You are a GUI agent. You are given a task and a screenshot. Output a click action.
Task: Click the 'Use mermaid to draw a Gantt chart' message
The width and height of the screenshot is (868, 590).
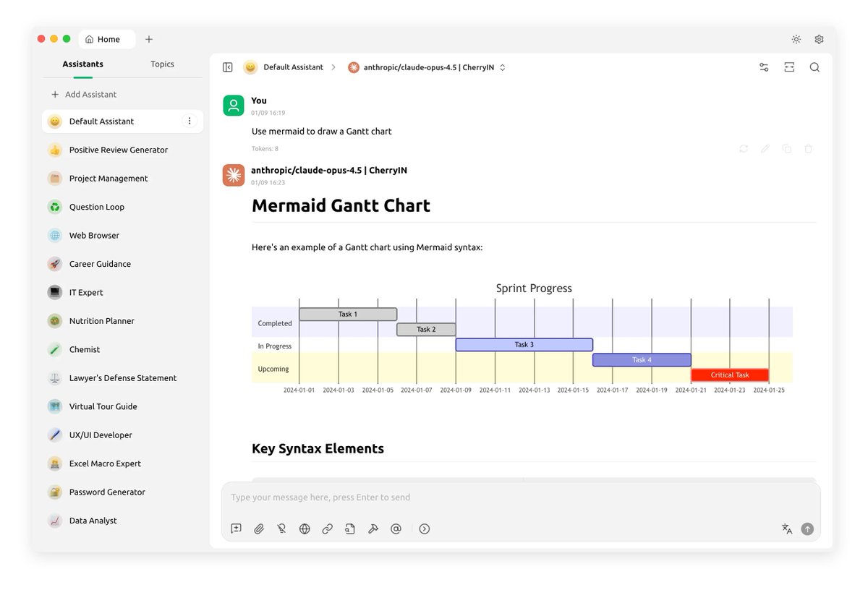322,132
